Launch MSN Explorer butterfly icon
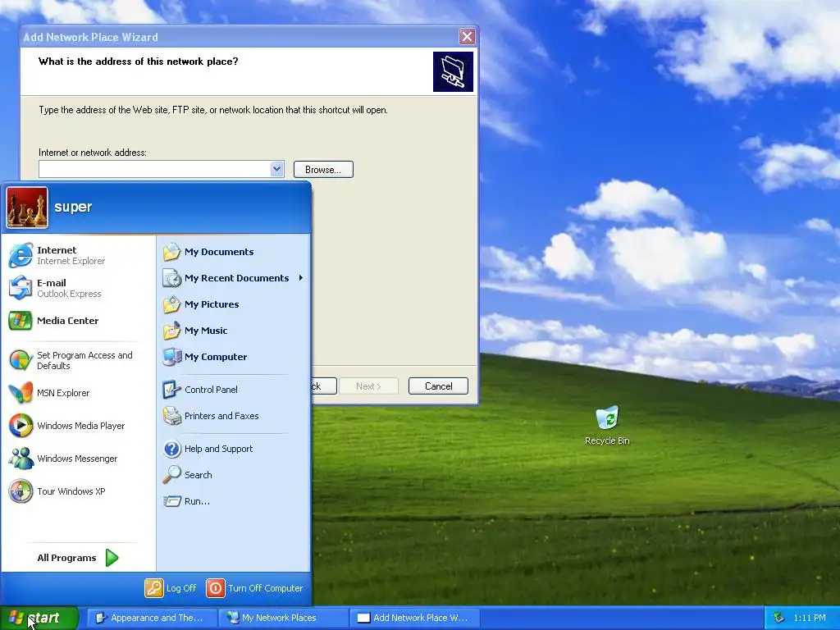 click(21, 393)
